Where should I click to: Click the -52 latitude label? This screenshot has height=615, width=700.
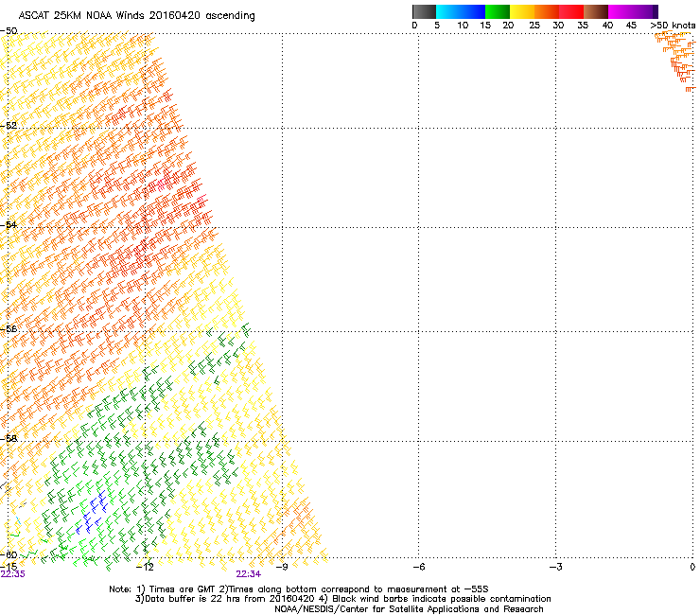click(x=9, y=126)
